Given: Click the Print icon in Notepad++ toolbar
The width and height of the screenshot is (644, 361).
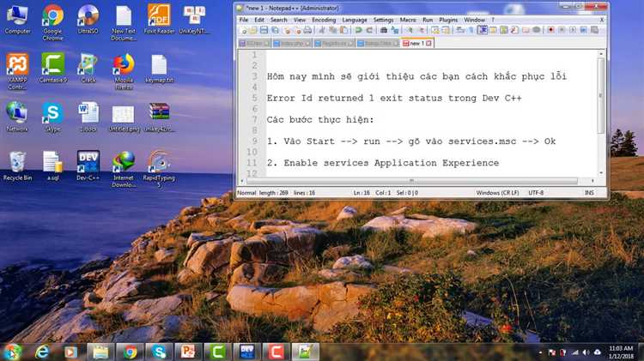Looking at the screenshot, I should [x=307, y=30].
